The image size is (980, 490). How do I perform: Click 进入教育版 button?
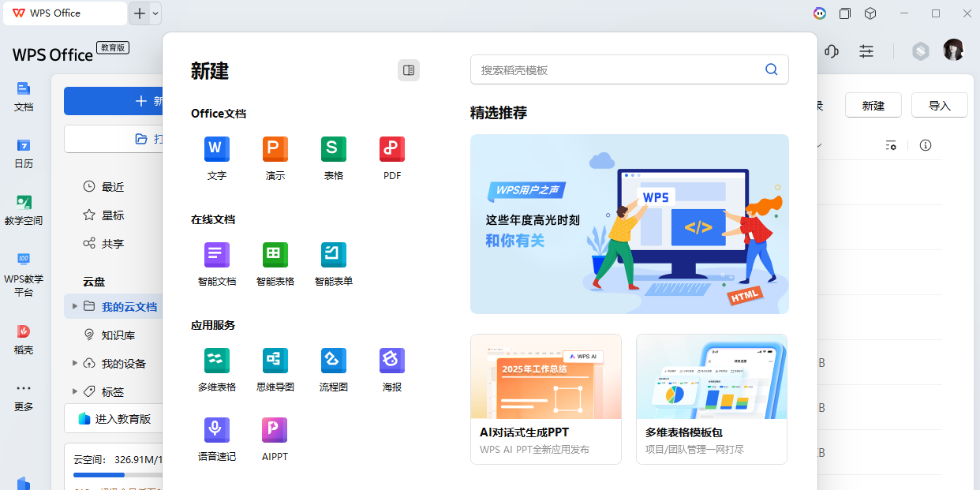click(x=114, y=419)
